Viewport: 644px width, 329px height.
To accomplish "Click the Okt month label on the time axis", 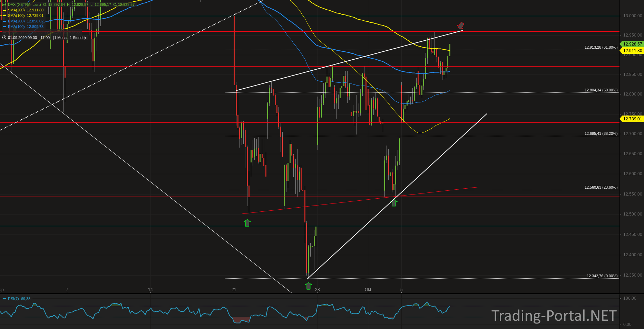I will coord(368,290).
